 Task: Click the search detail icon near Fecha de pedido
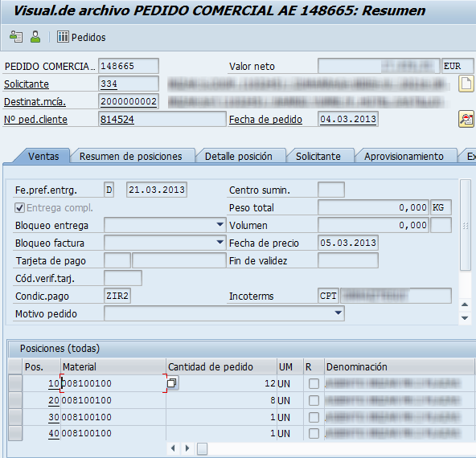coord(466,119)
